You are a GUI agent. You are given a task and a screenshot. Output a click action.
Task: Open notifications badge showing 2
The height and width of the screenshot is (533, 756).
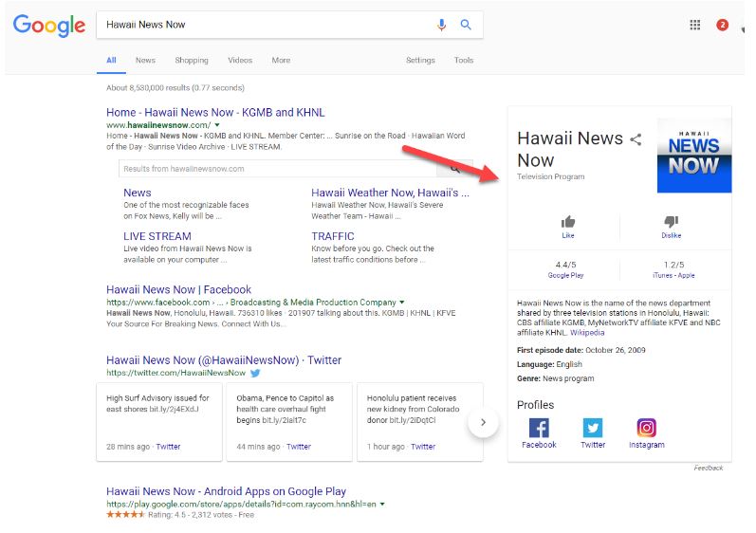pos(722,25)
